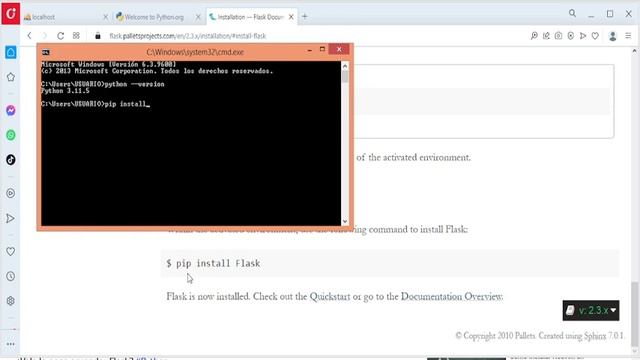The image size is (640, 360).
Task: Click the cmd scrollbar down arrow
Action: (345, 221)
